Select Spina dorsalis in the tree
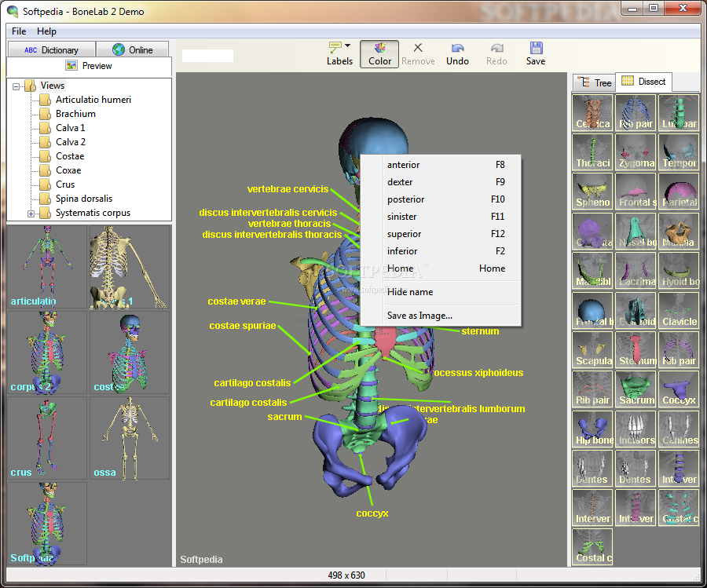Screen dimensions: 707x588 (84, 199)
